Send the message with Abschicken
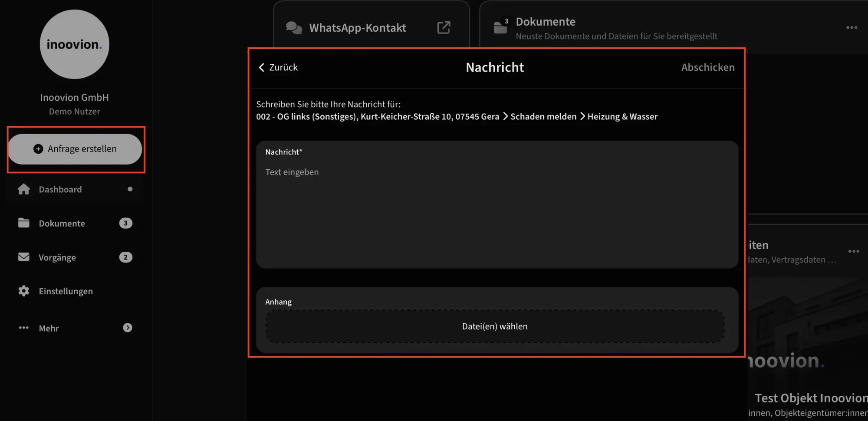This screenshot has width=868, height=421. 708,67
